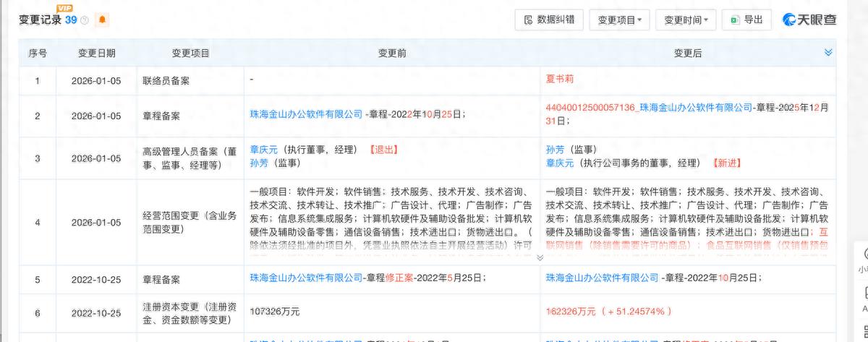Click the 序号 column header

tap(38, 53)
